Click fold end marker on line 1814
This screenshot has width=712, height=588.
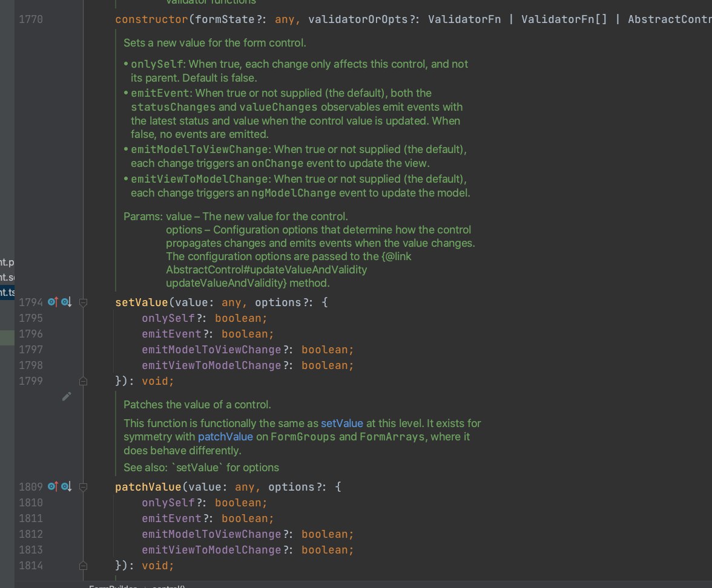coord(84,566)
